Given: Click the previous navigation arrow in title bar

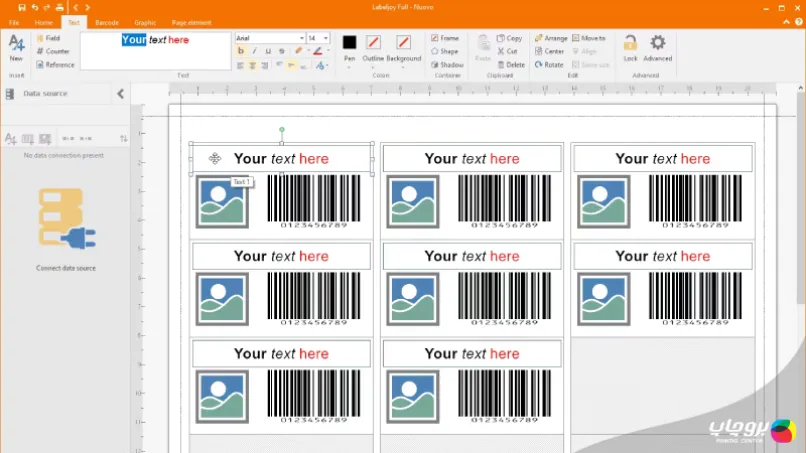Looking at the screenshot, I should click(x=76, y=8).
